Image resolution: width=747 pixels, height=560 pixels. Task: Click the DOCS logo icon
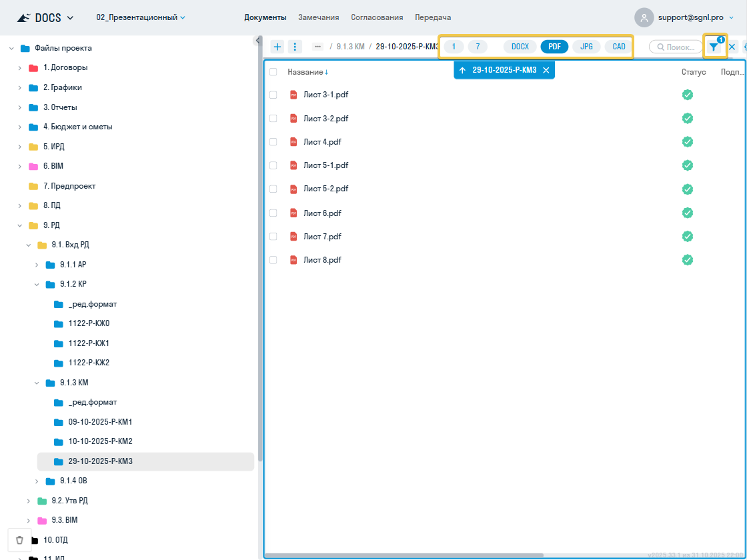click(23, 17)
